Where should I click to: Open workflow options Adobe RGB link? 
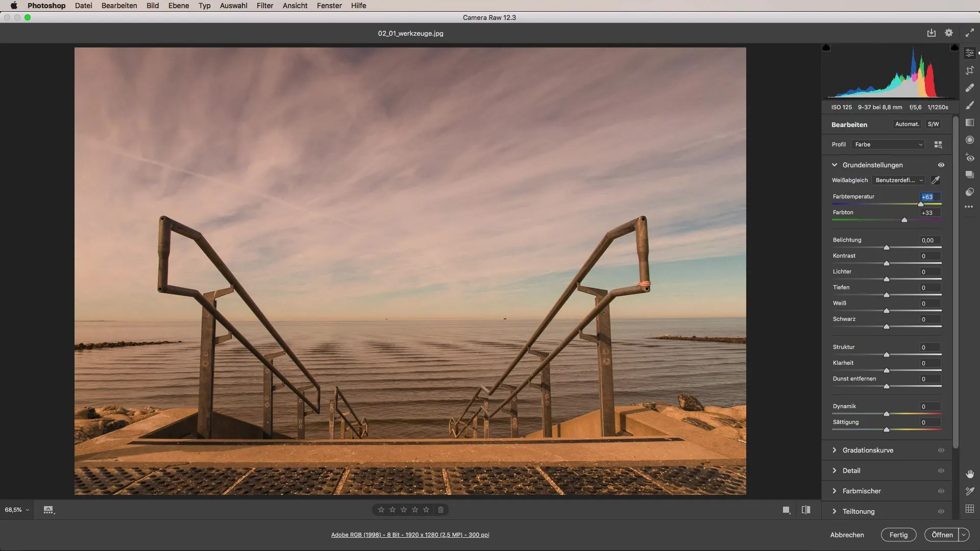tap(410, 535)
